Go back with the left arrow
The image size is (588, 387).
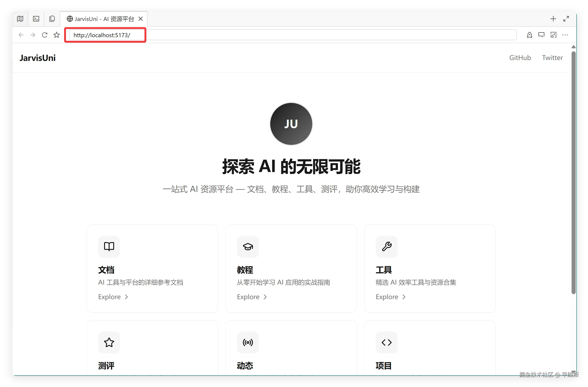click(21, 35)
